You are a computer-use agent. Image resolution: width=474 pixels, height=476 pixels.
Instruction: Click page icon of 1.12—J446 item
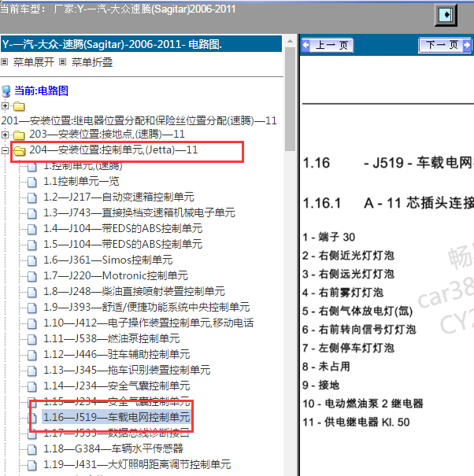32,356
